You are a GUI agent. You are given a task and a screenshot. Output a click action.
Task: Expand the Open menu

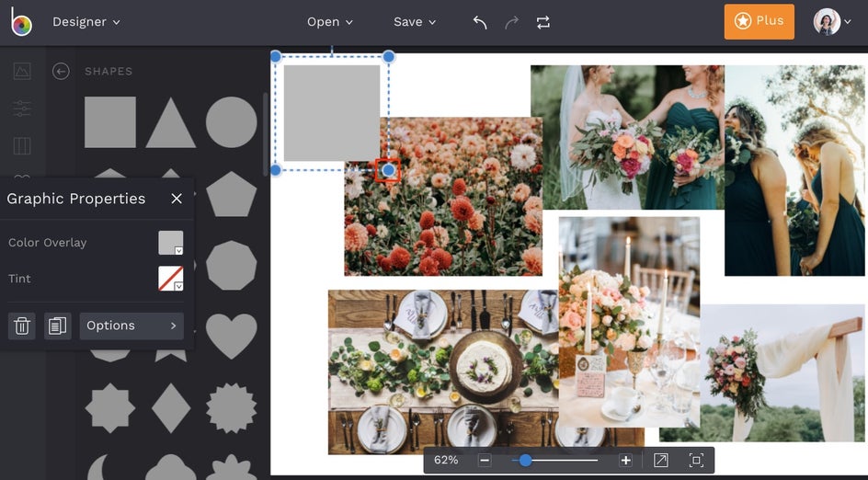(x=330, y=22)
